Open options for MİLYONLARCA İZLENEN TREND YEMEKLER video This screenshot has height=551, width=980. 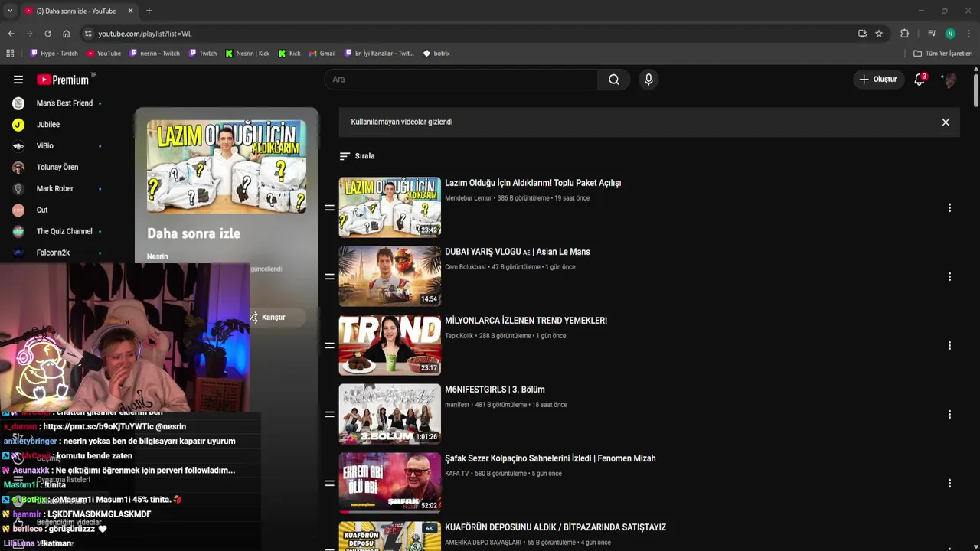[949, 346]
